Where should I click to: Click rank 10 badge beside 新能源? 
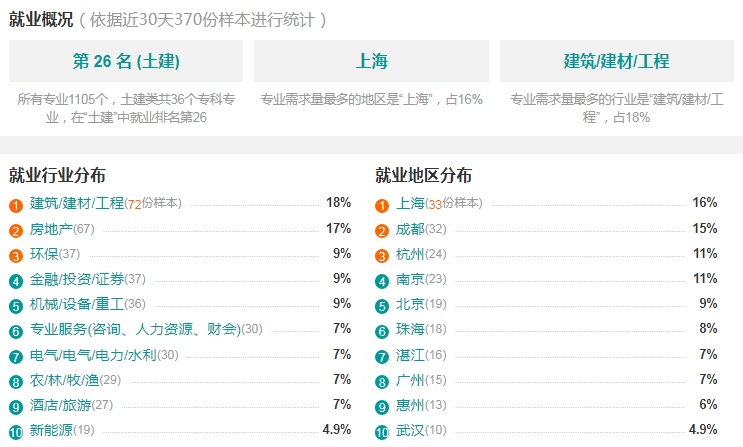tap(16, 432)
